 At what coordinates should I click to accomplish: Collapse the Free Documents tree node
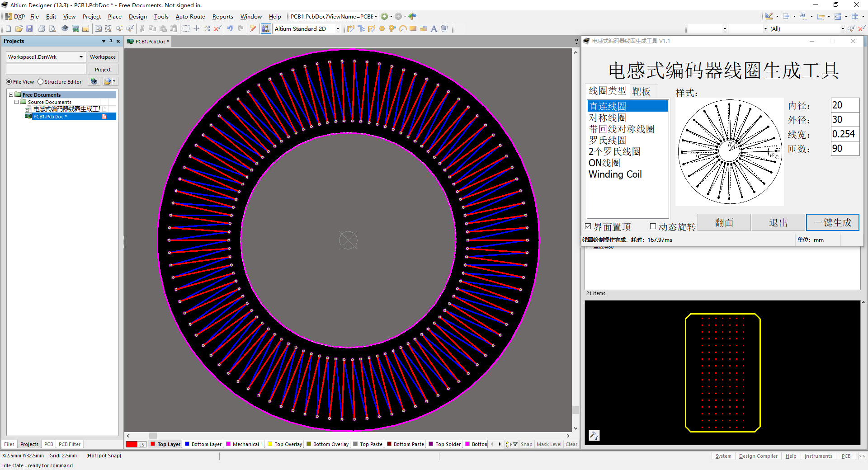[x=11, y=95]
